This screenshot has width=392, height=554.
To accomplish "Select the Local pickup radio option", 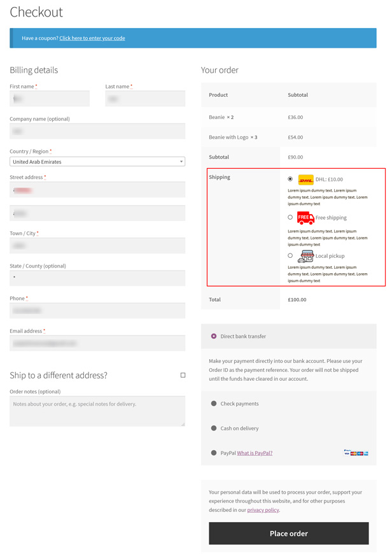I will [290, 255].
